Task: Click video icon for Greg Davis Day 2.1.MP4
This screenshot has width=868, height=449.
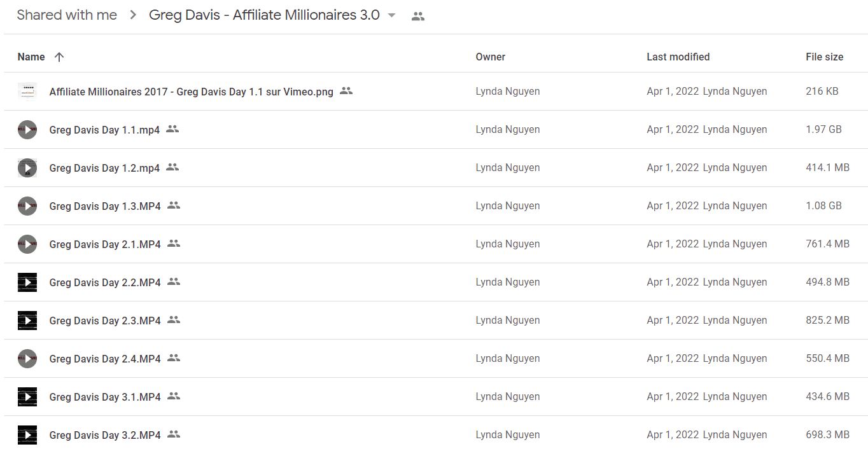Action: [27, 244]
